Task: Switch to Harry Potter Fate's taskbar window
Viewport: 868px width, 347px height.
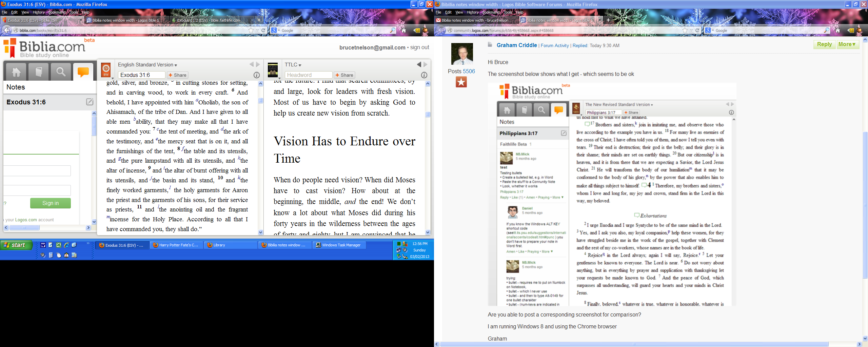Action: [177, 245]
